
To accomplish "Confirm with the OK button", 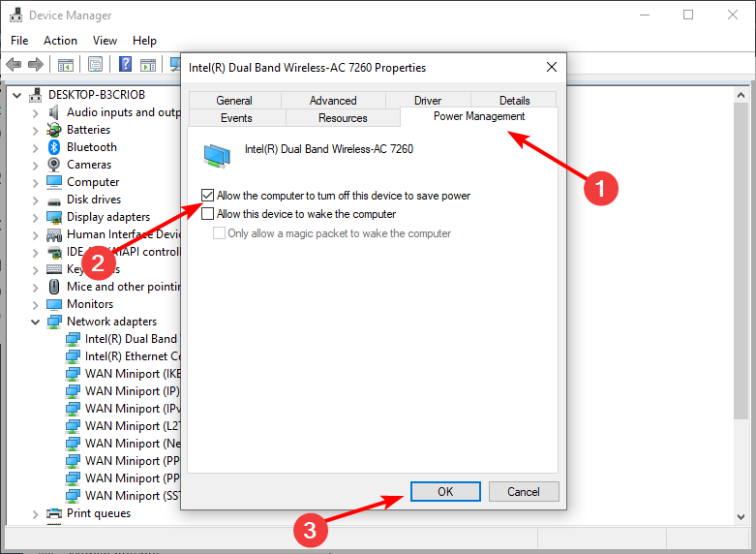I will click(x=445, y=491).
